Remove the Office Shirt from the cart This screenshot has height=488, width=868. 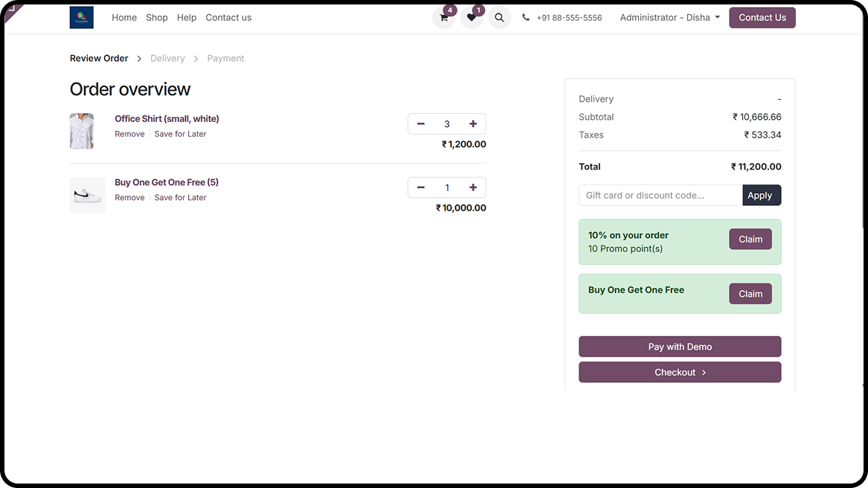129,134
